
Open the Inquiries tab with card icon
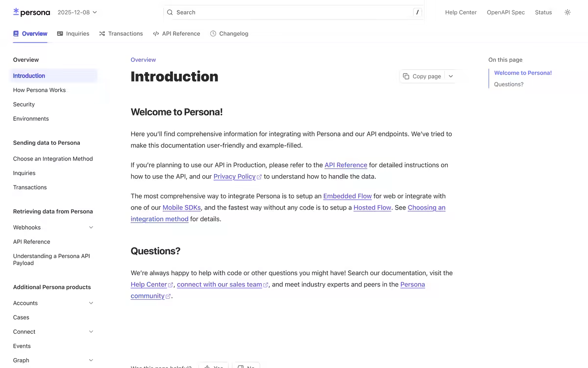point(73,34)
